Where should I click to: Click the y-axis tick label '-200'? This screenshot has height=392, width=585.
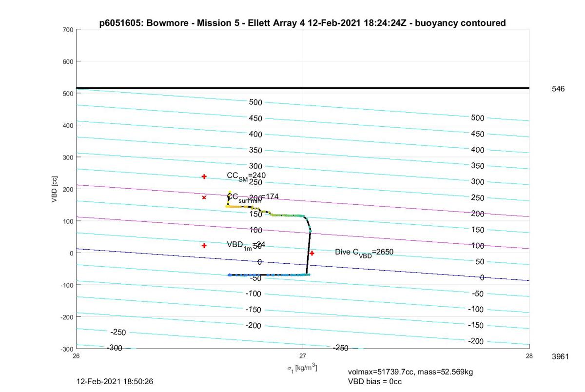tap(67, 317)
